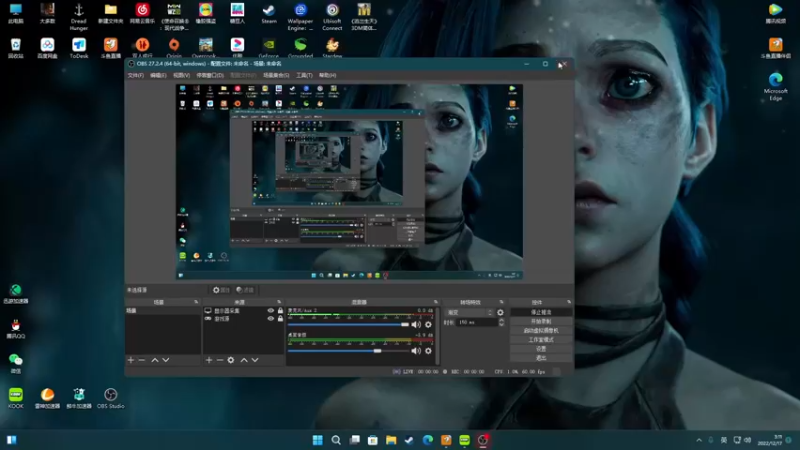Mute the mic/Aux audio track
This screenshot has width=800, height=450.
point(416,324)
